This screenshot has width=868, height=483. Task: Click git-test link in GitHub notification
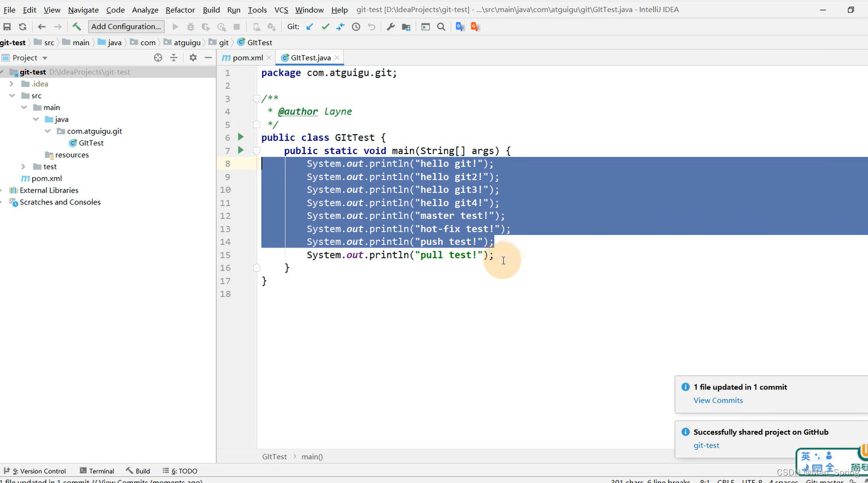706,445
